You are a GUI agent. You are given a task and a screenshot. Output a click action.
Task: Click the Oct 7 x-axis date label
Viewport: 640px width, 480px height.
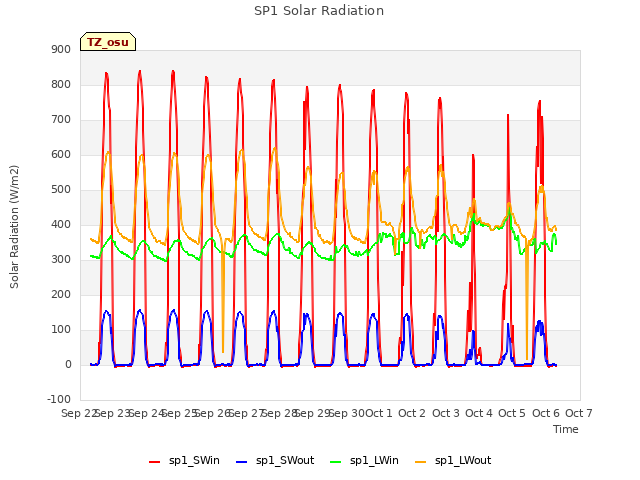tap(579, 413)
